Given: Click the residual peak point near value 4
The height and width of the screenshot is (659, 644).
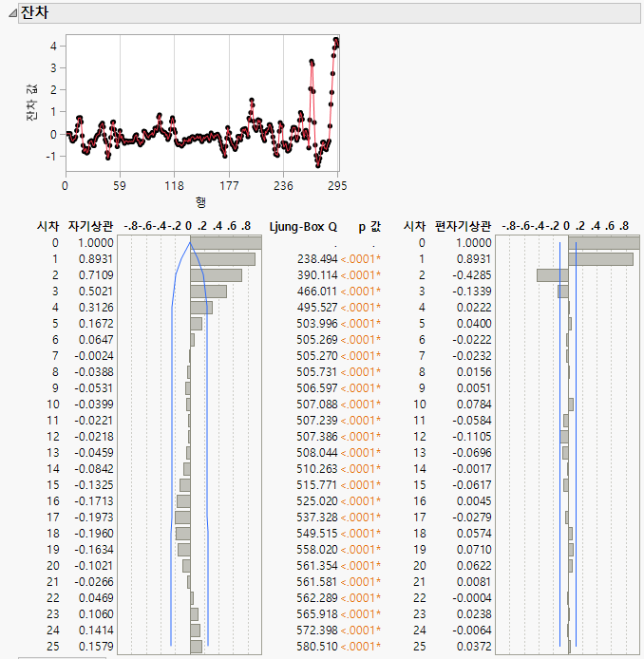Looking at the screenshot, I should click(336, 40).
